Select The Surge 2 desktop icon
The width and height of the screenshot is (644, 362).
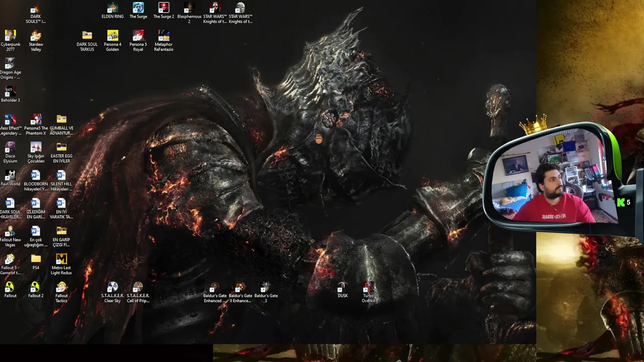point(164,11)
